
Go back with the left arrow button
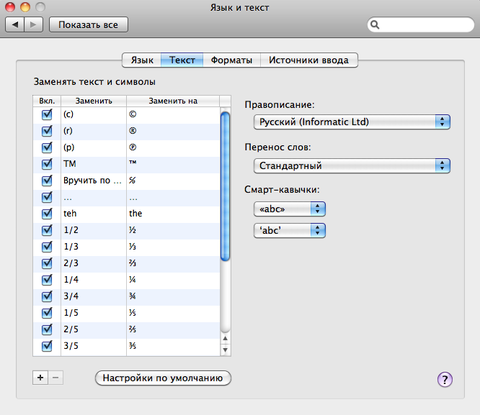(15, 25)
